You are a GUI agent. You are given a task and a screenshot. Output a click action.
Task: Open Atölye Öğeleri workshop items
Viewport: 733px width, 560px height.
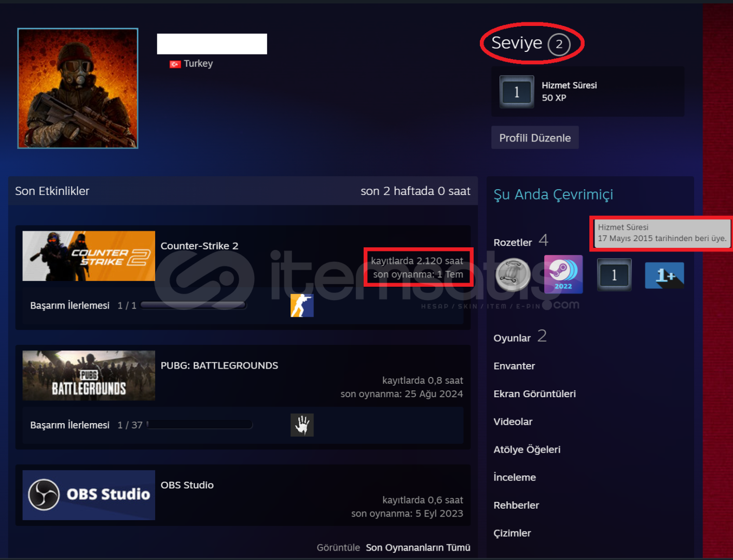click(527, 450)
